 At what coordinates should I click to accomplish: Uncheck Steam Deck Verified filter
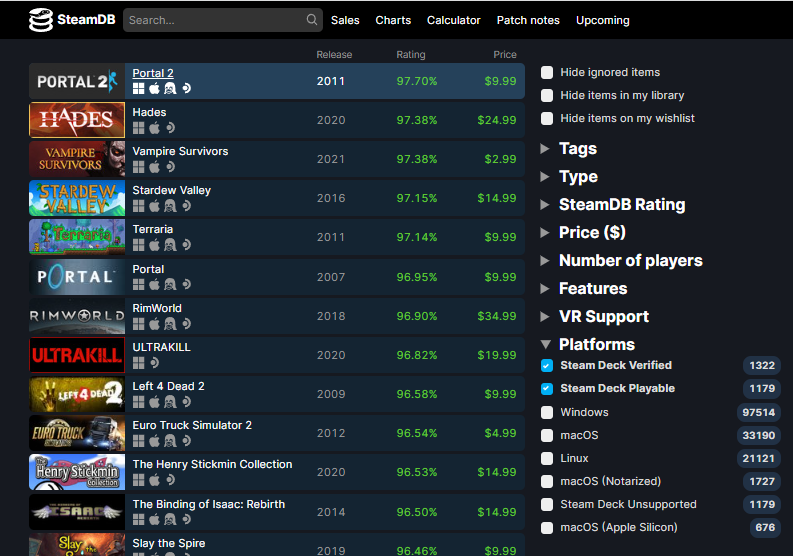(547, 365)
